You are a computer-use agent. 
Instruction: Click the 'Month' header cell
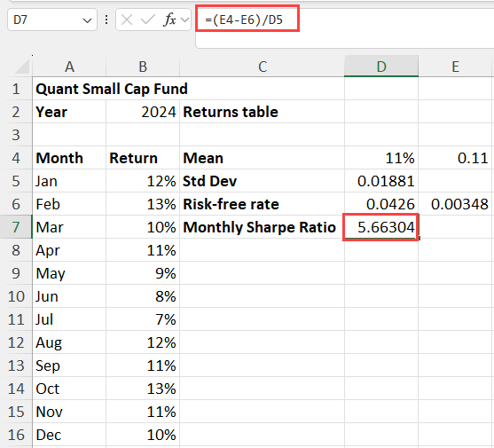pyautogui.click(x=69, y=158)
